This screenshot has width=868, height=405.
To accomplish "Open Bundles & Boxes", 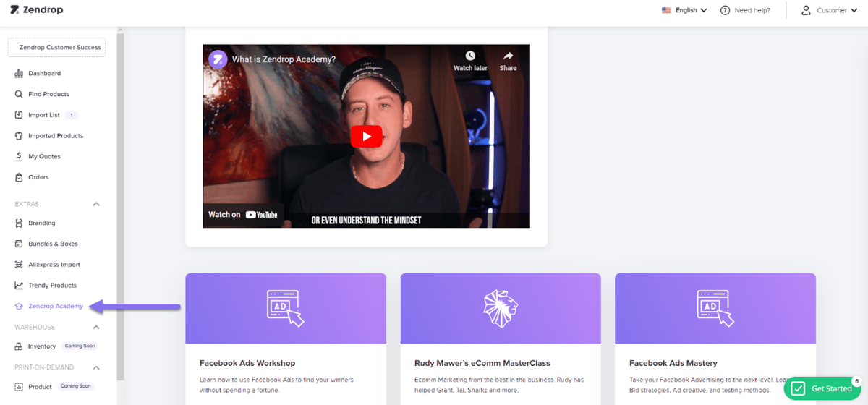I will (x=53, y=244).
